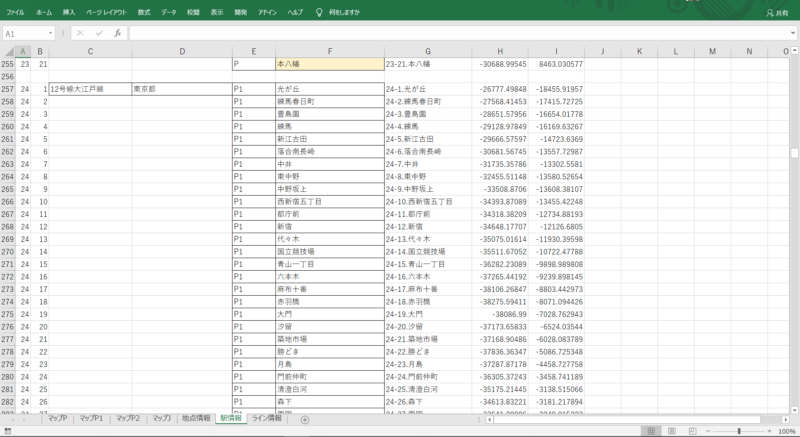The width and height of the screenshot is (800, 437).
Task: Select cell 新宿 in column F
Action: [x=330, y=227]
